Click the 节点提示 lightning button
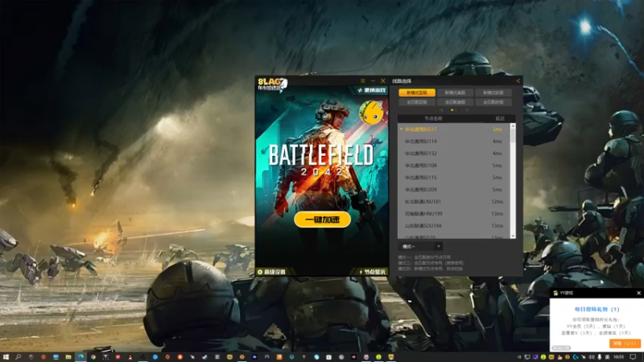This screenshot has height=362, width=644. (x=373, y=272)
